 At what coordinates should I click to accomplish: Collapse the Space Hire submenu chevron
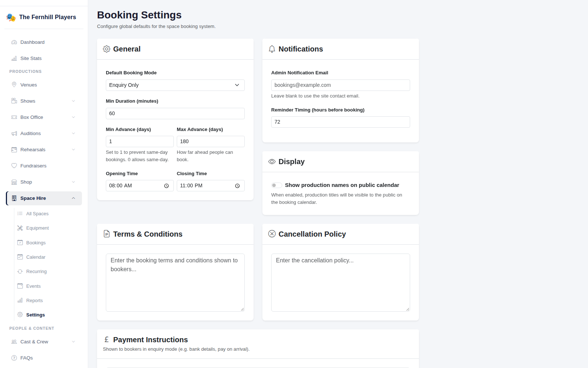point(73,198)
